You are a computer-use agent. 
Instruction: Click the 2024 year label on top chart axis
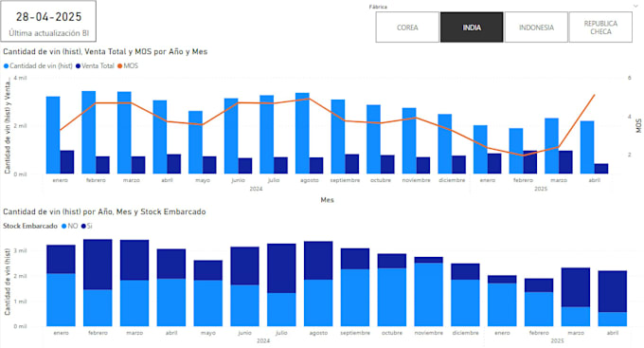(x=256, y=189)
